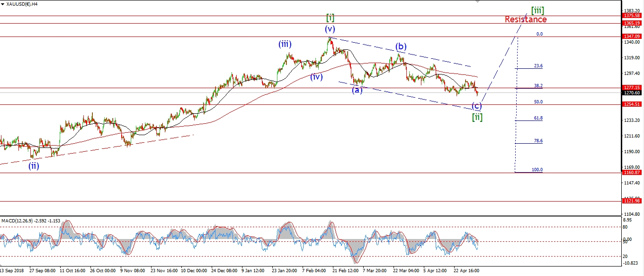The width and height of the screenshot is (644, 276).
Task: Select the blue (b) wave label
Action: 401,46
